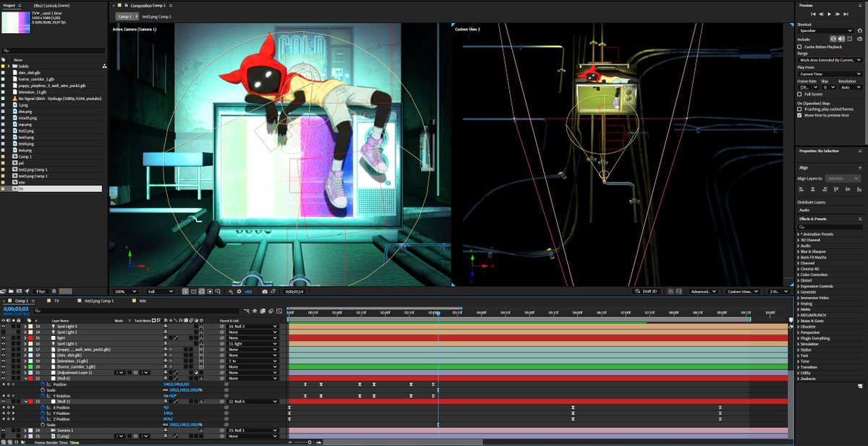The height and width of the screenshot is (446, 868).
Task: Toggle transparency grid in composition viewer
Action: pos(193,291)
